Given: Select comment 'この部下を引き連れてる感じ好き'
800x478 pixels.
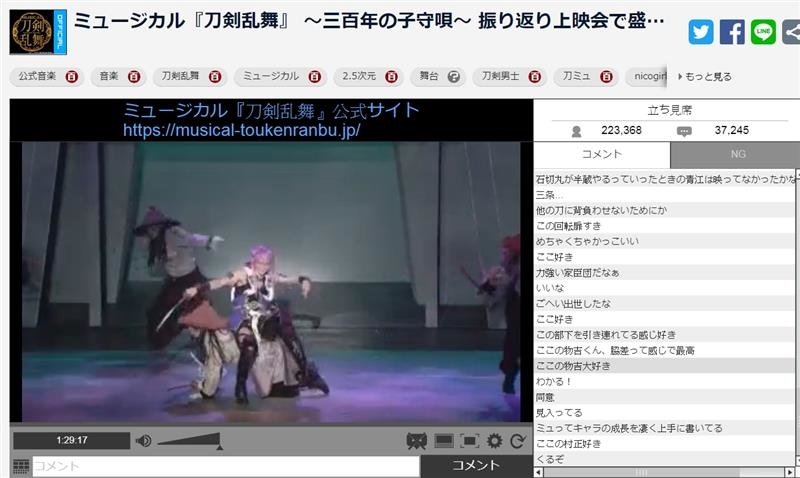Looking at the screenshot, I should point(664,335).
